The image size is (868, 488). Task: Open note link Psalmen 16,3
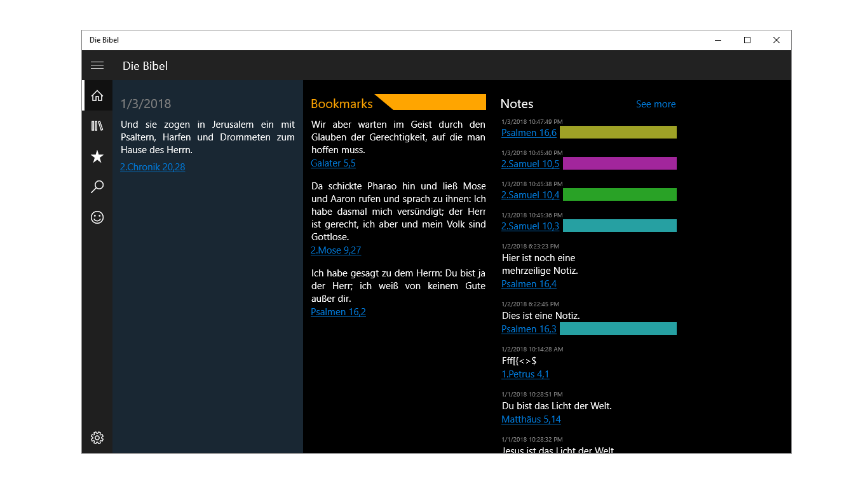click(529, 329)
